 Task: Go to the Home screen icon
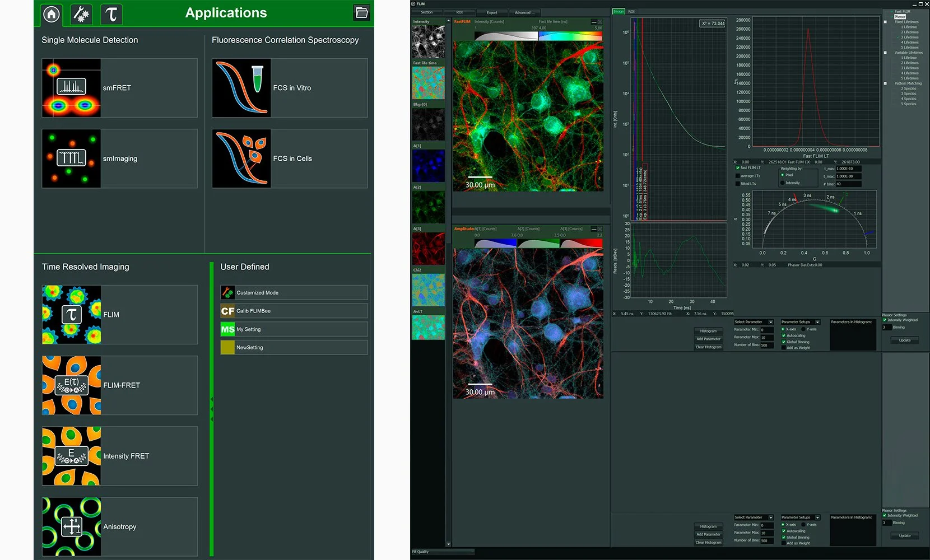click(52, 14)
